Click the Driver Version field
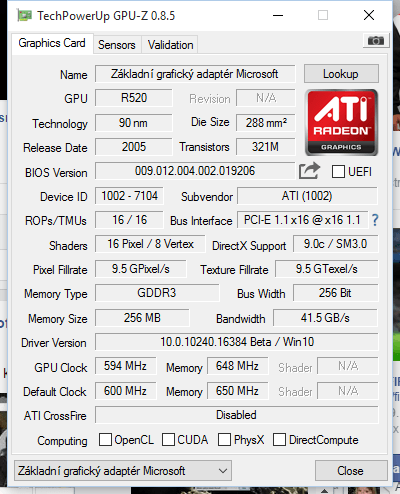 (x=237, y=342)
